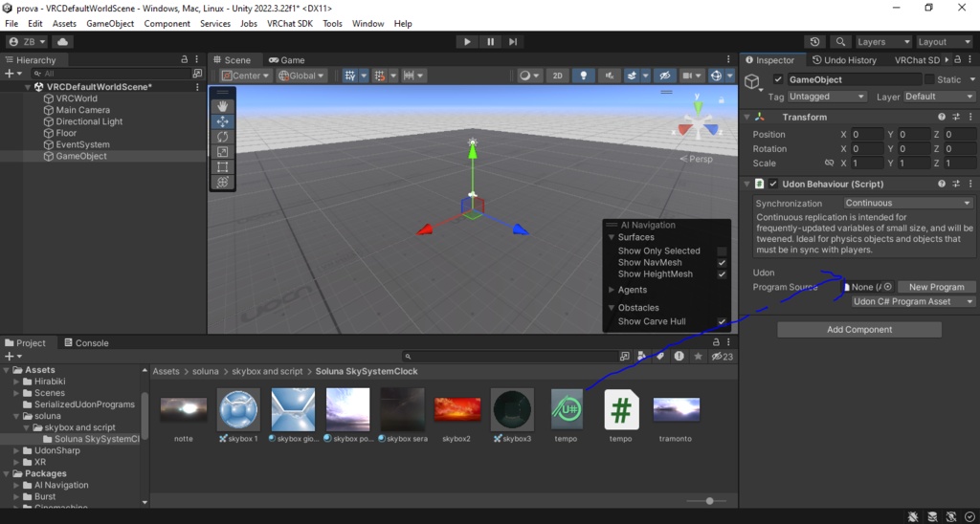The height and width of the screenshot is (524, 980).
Task: Click the cloud services icon
Action: coord(62,42)
